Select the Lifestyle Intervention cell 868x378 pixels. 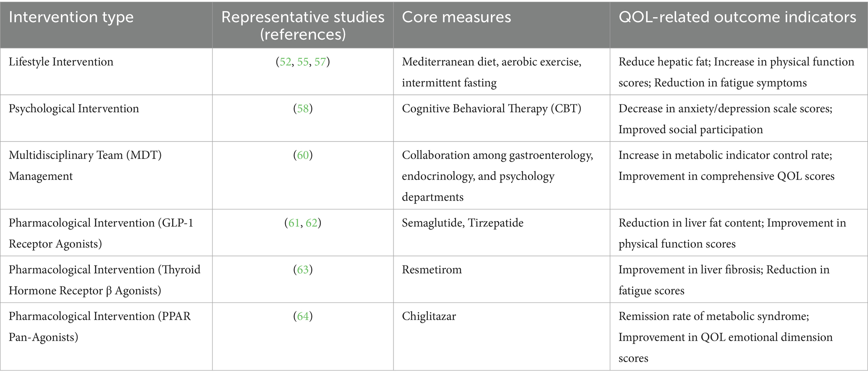coord(61,62)
